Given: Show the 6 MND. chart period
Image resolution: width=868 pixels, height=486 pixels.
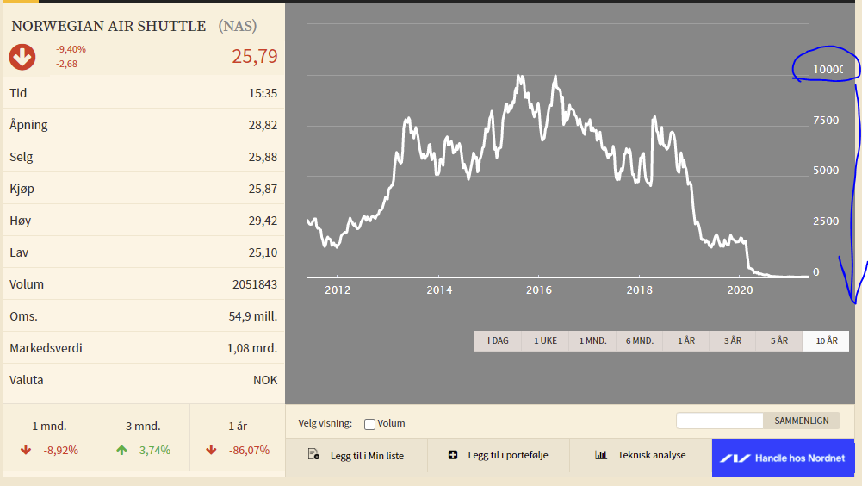Looking at the screenshot, I should click(639, 341).
